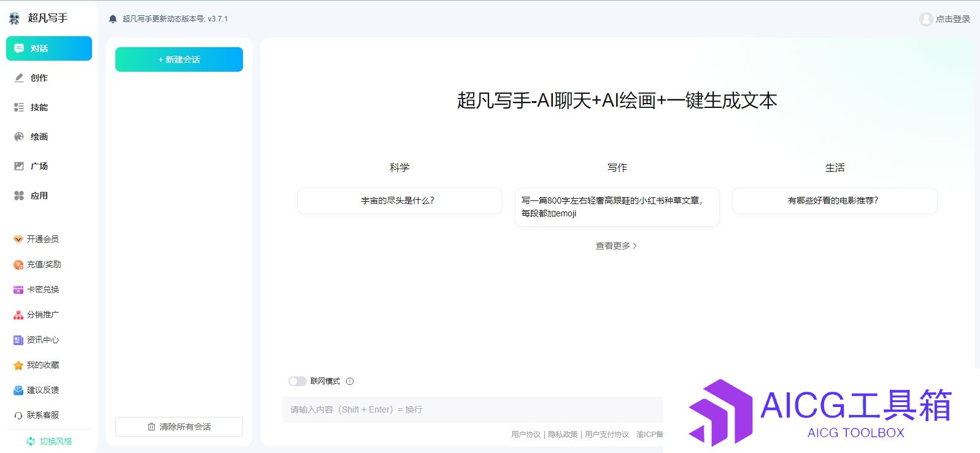Click the 生活 category heading
Screen dimensions: 980x453
pos(835,167)
